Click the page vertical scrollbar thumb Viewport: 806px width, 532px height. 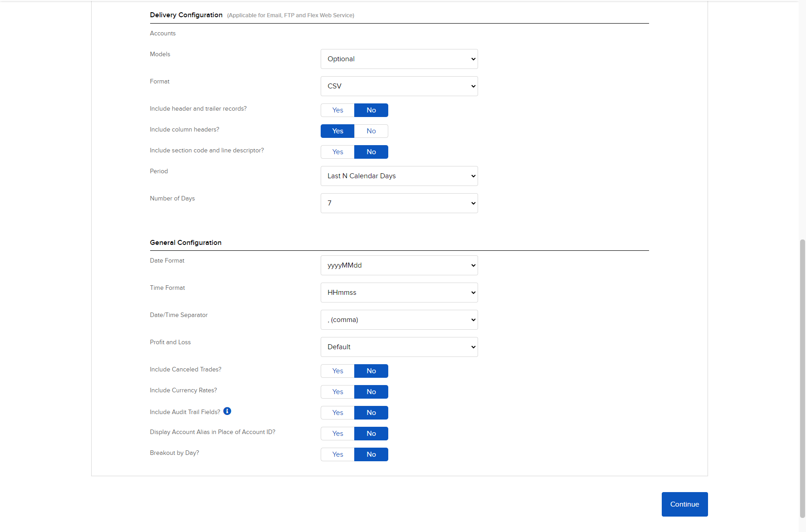tap(802, 379)
